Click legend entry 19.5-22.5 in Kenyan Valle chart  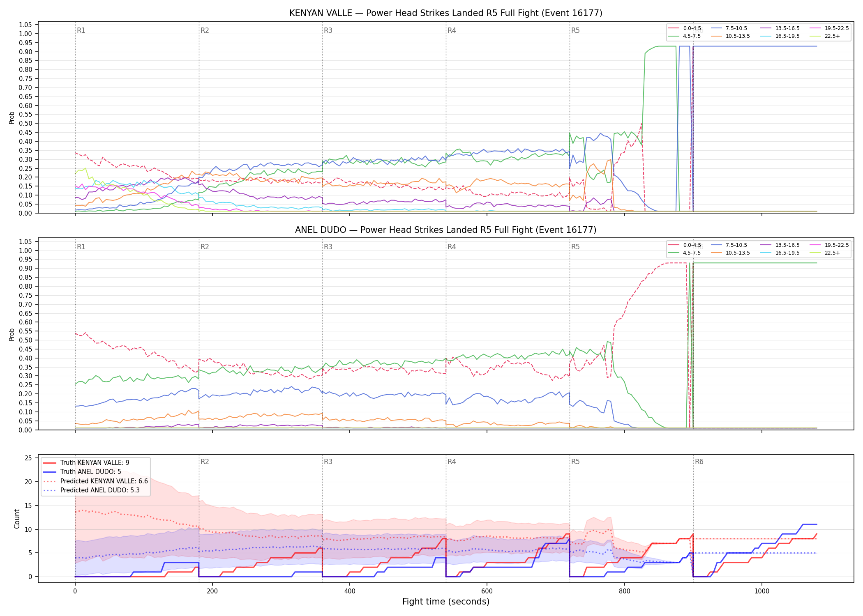pos(829,28)
